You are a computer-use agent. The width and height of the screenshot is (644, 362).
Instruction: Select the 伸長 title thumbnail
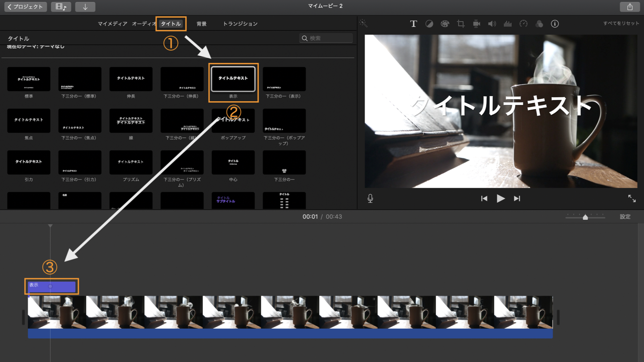131,79
